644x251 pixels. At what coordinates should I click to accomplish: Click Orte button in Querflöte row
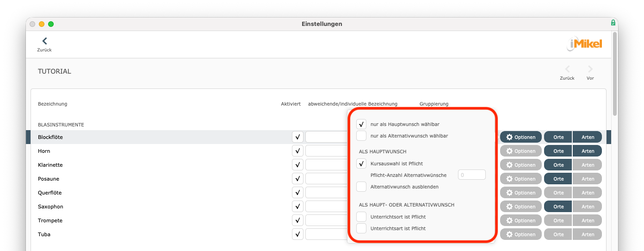(x=558, y=193)
